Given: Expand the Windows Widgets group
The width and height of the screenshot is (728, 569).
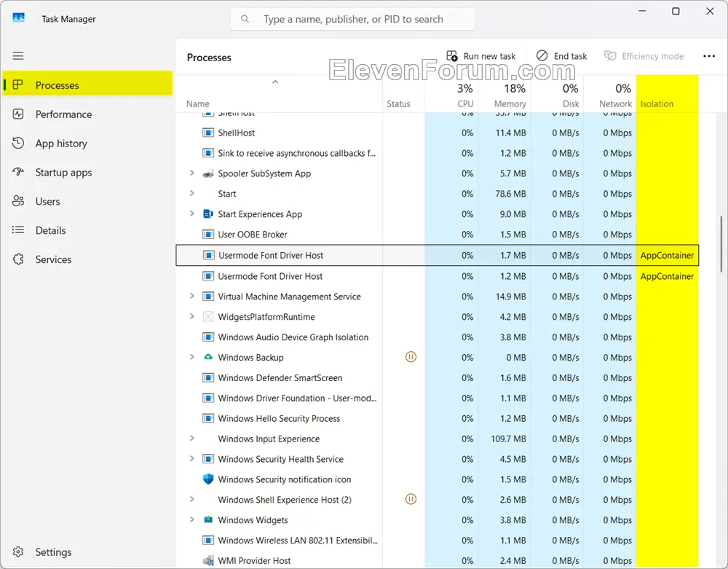Looking at the screenshot, I should click(191, 519).
